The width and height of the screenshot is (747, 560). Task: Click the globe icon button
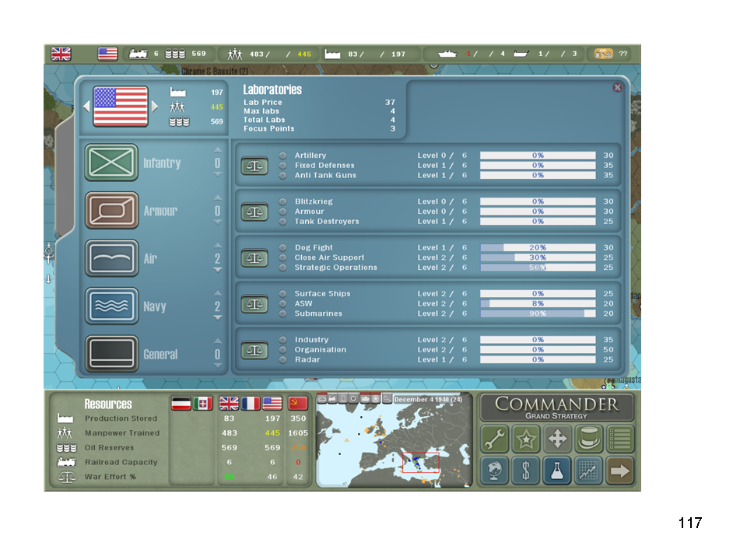495,471
